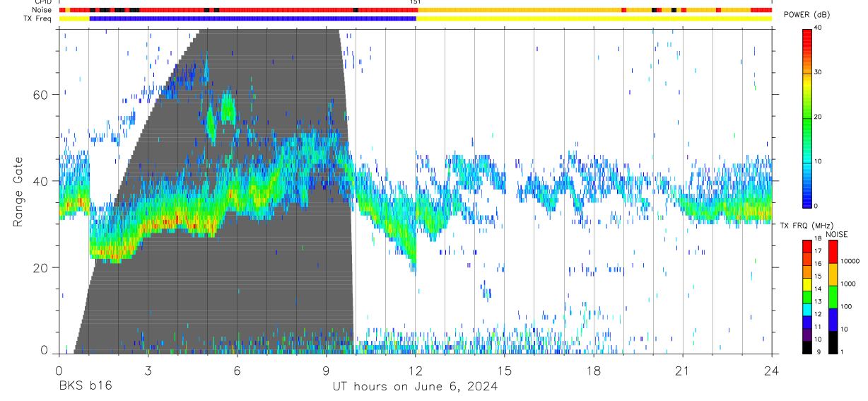868x401 pixels.
Task: Click the 'UT hours on June 6, 2024' axis title
Action: click(x=416, y=387)
